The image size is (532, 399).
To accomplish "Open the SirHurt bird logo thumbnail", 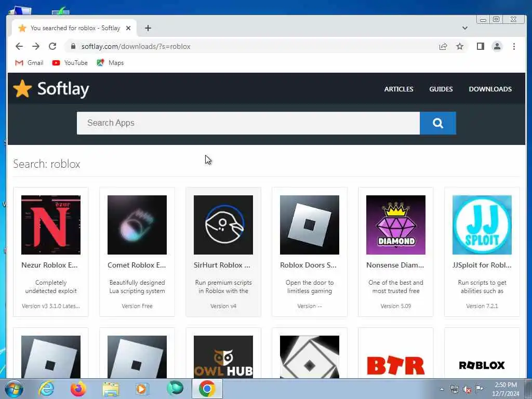I will click(223, 224).
